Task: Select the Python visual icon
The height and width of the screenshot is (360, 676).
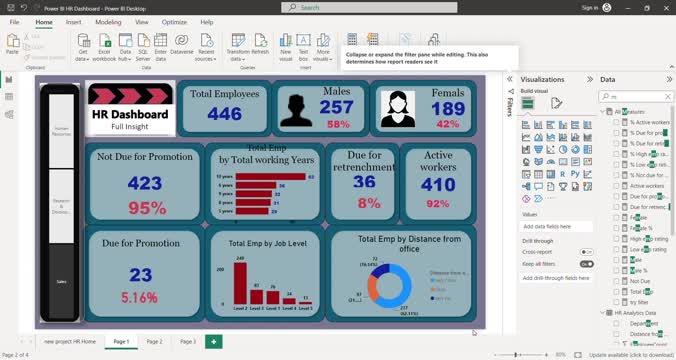Action: pyautogui.click(x=575, y=174)
